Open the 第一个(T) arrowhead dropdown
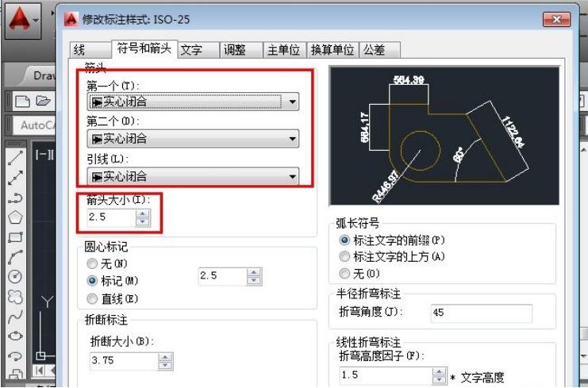 coord(193,102)
